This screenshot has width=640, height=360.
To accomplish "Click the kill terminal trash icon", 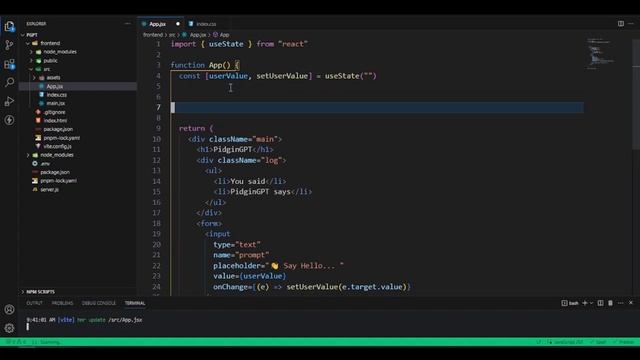I will coord(611,303).
